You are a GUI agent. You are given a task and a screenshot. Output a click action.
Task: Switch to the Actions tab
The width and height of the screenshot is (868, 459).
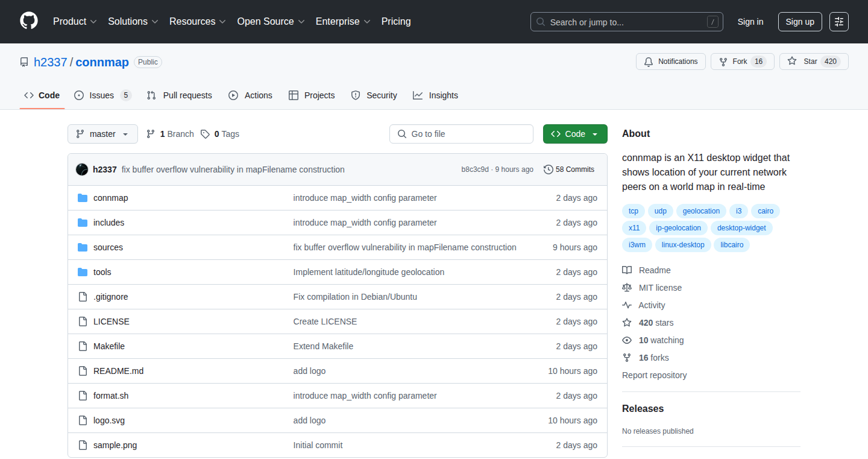pos(250,95)
